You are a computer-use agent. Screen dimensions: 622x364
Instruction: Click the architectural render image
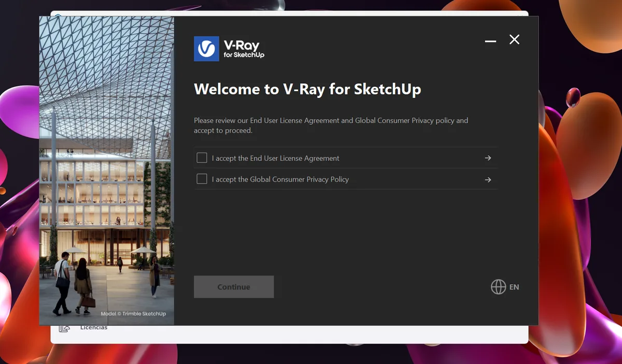[107, 171]
